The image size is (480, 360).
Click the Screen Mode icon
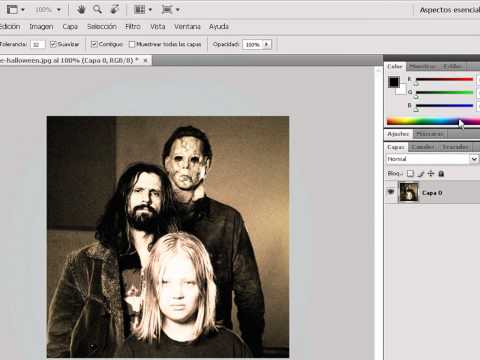[x=167, y=9]
